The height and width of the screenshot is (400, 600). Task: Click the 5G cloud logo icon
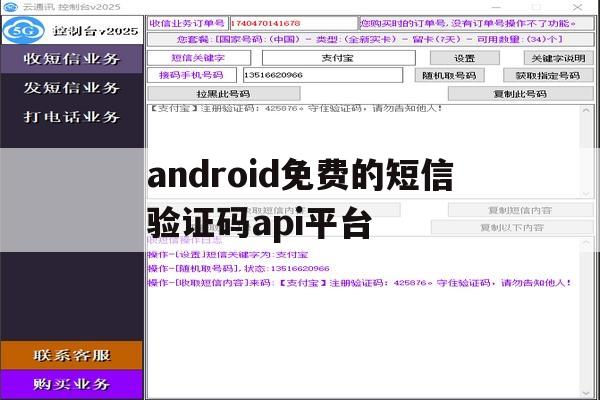pos(23,30)
